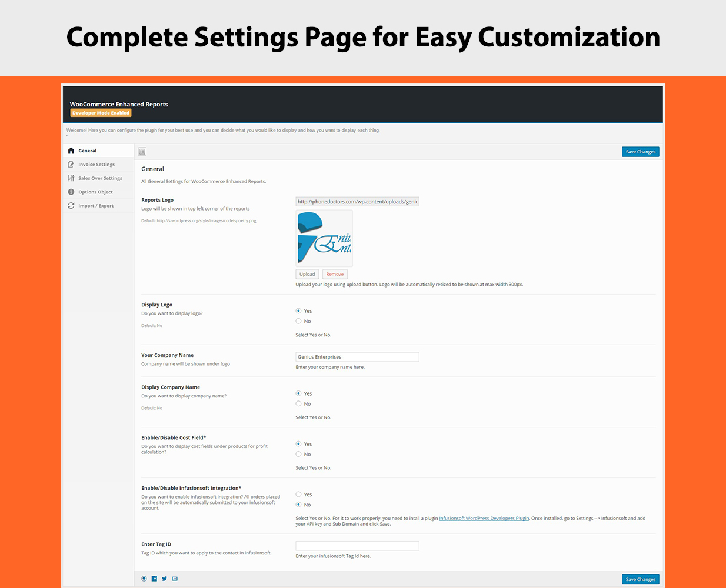
Task: Select Yes for Display Logo
Action: [x=299, y=311]
